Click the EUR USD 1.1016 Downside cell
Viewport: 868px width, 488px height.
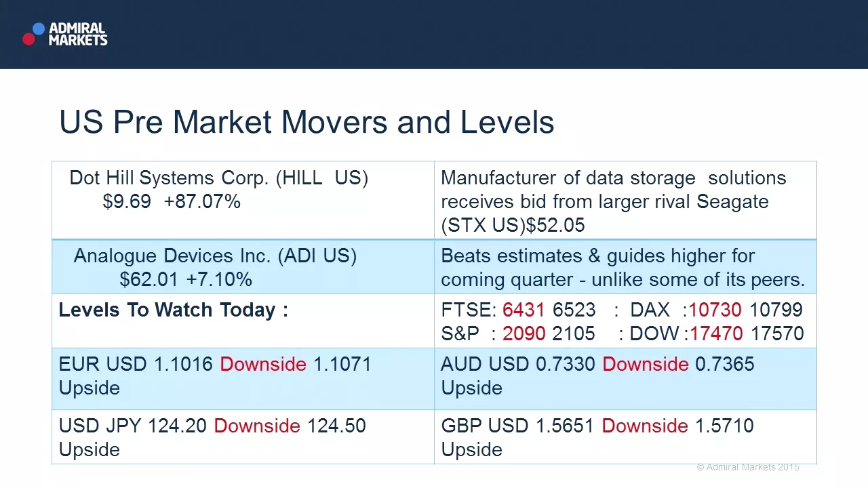tap(243, 379)
